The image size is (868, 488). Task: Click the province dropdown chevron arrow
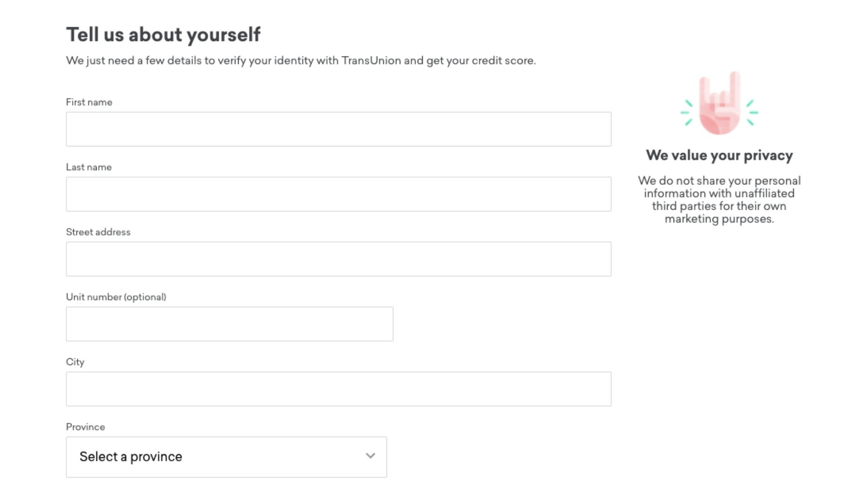371,456
